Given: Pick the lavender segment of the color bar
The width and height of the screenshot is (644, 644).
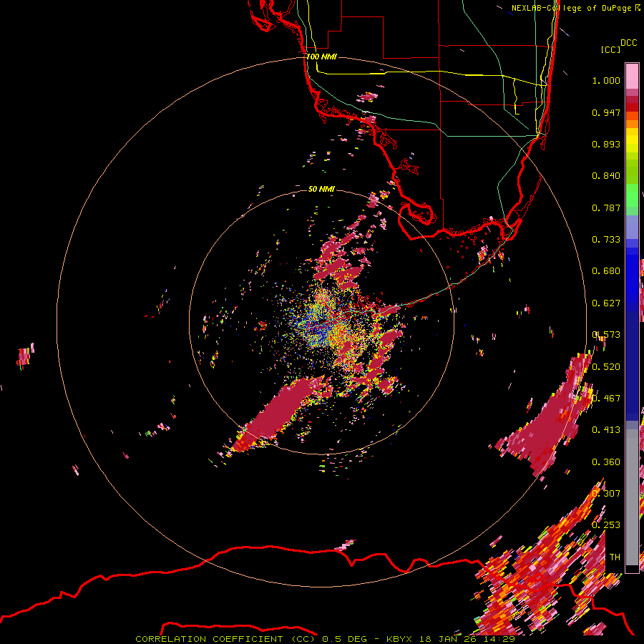Looking at the screenshot, I should pyautogui.click(x=632, y=227).
